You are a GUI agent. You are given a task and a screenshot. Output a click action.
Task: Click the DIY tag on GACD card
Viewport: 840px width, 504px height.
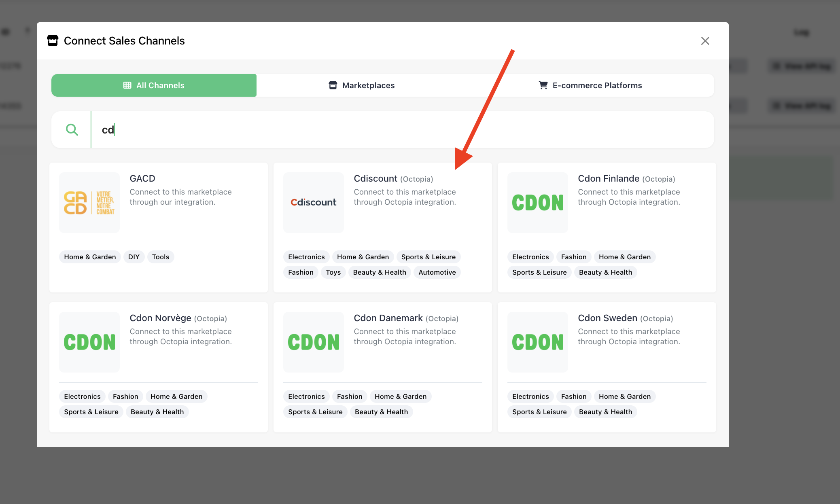tap(134, 257)
